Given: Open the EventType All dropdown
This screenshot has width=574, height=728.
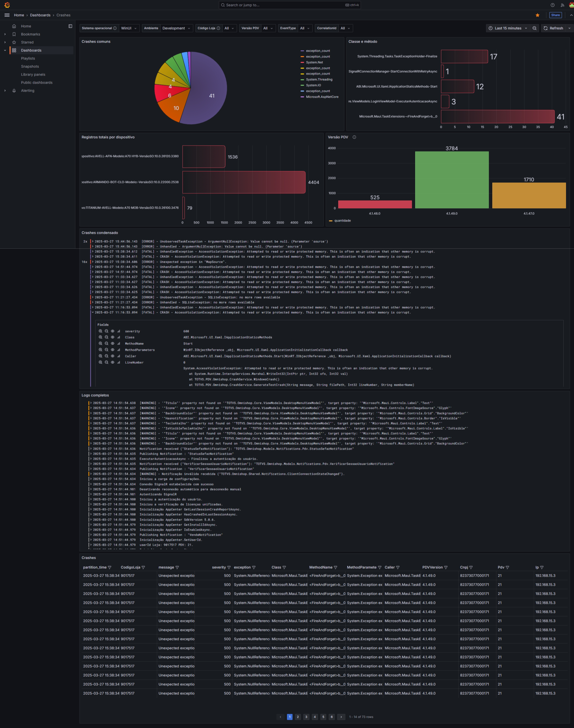Looking at the screenshot, I should click(x=304, y=28).
